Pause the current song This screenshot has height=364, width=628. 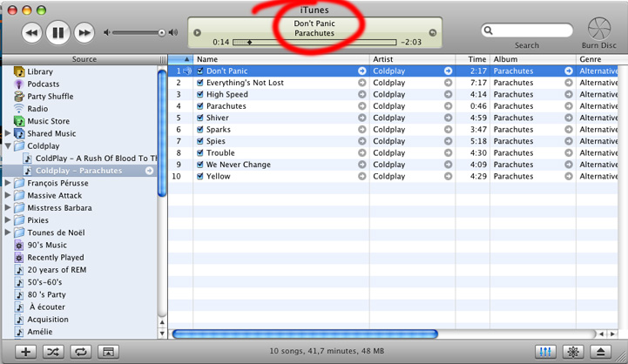pyautogui.click(x=58, y=32)
